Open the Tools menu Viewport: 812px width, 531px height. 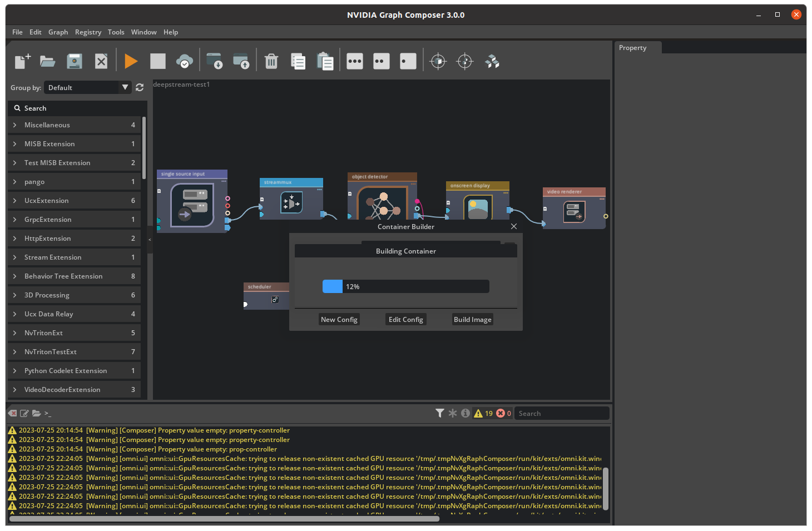(x=116, y=32)
